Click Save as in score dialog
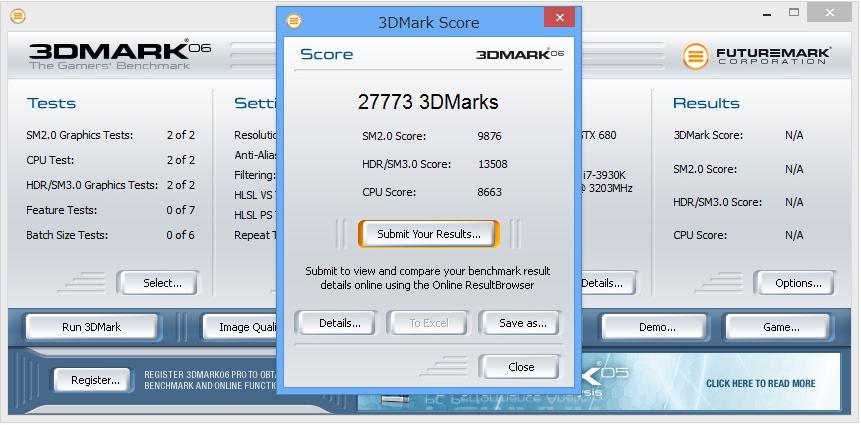The height and width of the screenshot is (425, 861). click(x=523, y=323)
